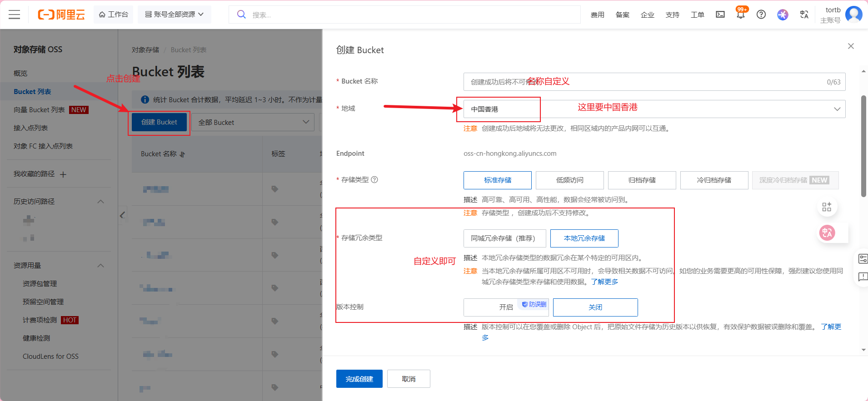868x401 pixels.
Task: Click the help question mark icon
Action: tap(761, 15)
